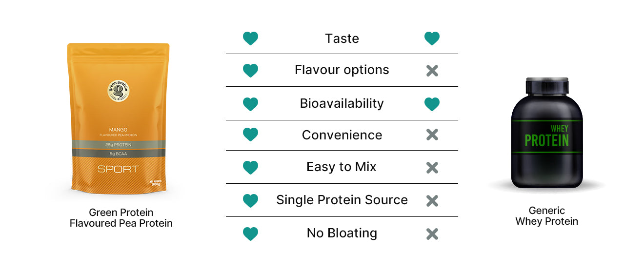The image size is (644, 272).
Task: Click the Easy to Mix label
Action: [341, 167]
